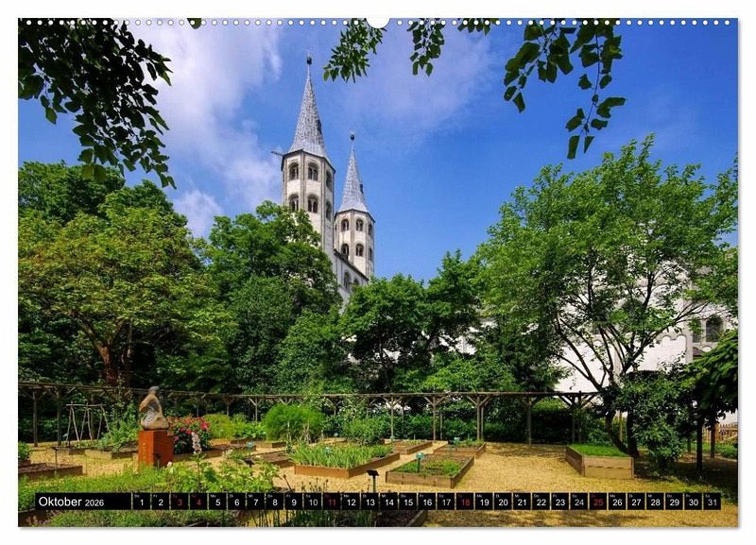Click day 15 in the date row
756x545 pixels.
pos(407,502)
